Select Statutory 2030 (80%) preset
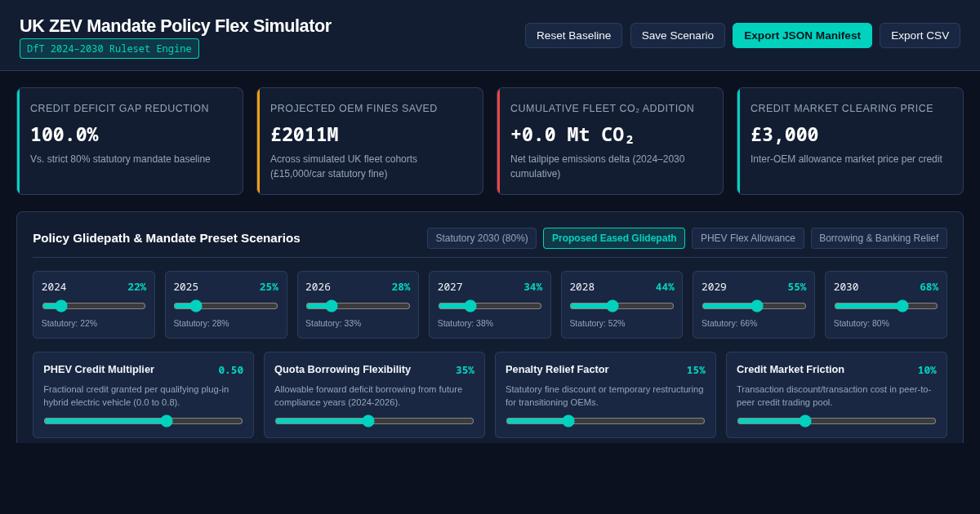980x514 pixels. pyautogui.click(x=482, y=238)
